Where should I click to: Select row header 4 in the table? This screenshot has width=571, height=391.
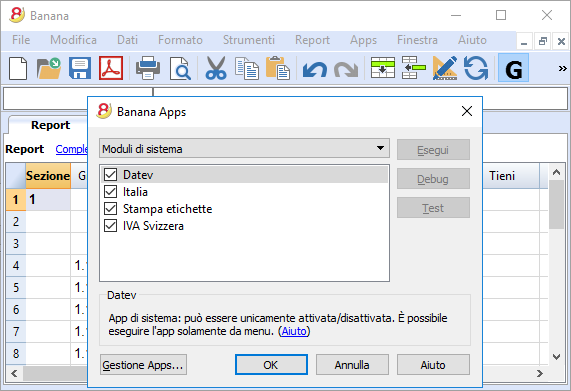pos(16,265)
